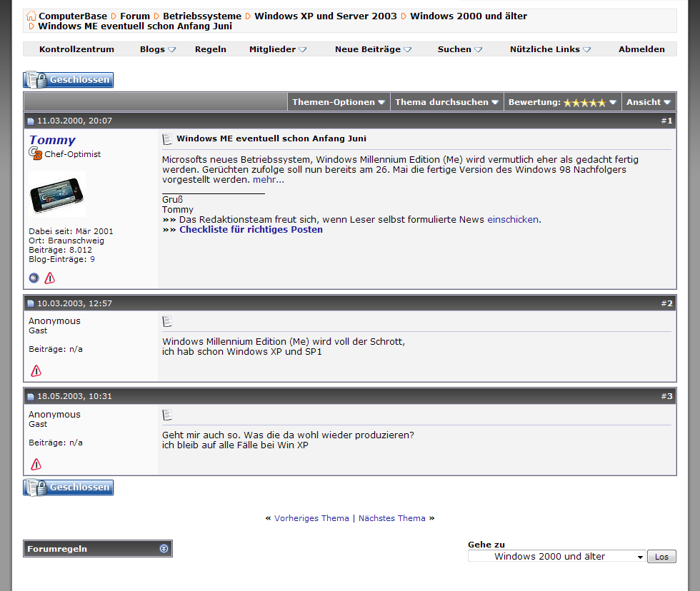Click the Windows ME post title in post #1
This screenshot has height=591, width=700.
coord(271,138)
